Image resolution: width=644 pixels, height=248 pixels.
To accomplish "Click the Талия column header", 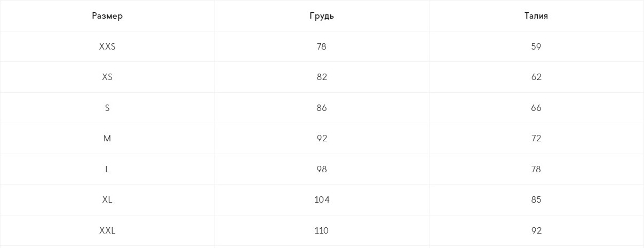I will 536,16.
